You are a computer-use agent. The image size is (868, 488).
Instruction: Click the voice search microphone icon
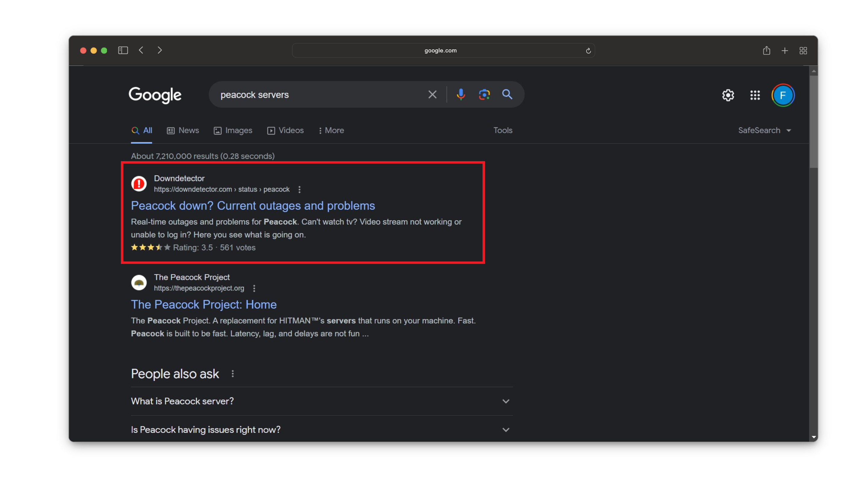pos(461,95)
